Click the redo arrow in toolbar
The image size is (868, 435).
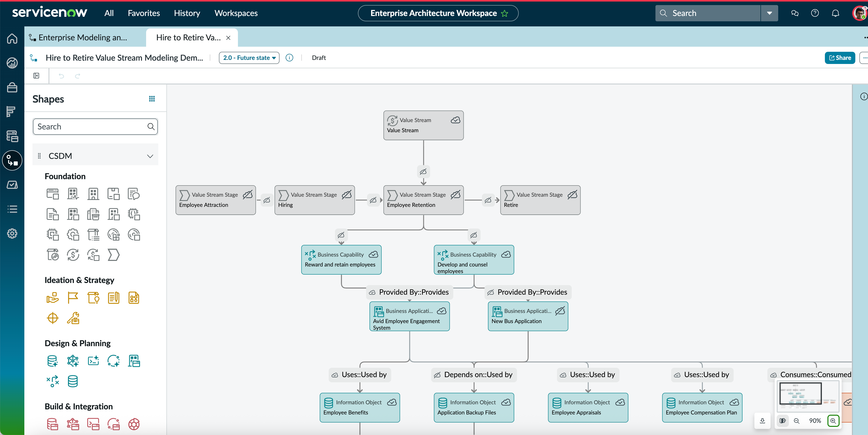pos(78,76)
